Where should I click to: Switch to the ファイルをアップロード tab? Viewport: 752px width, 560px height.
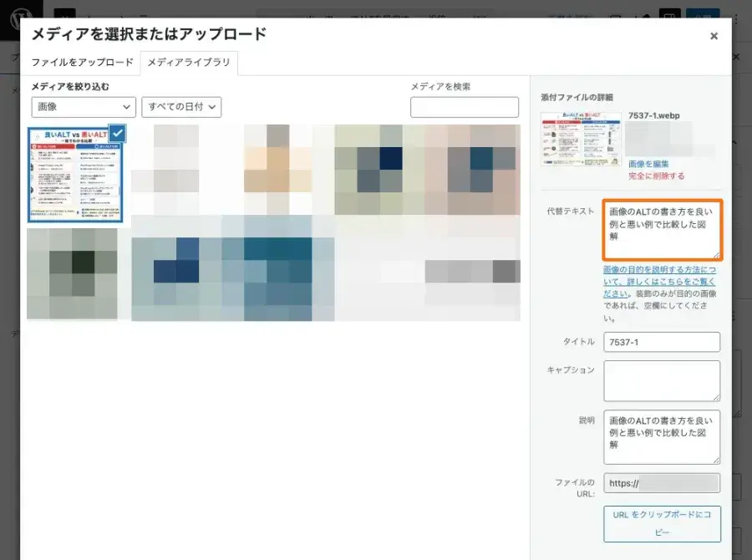click(x=81, y=63)
